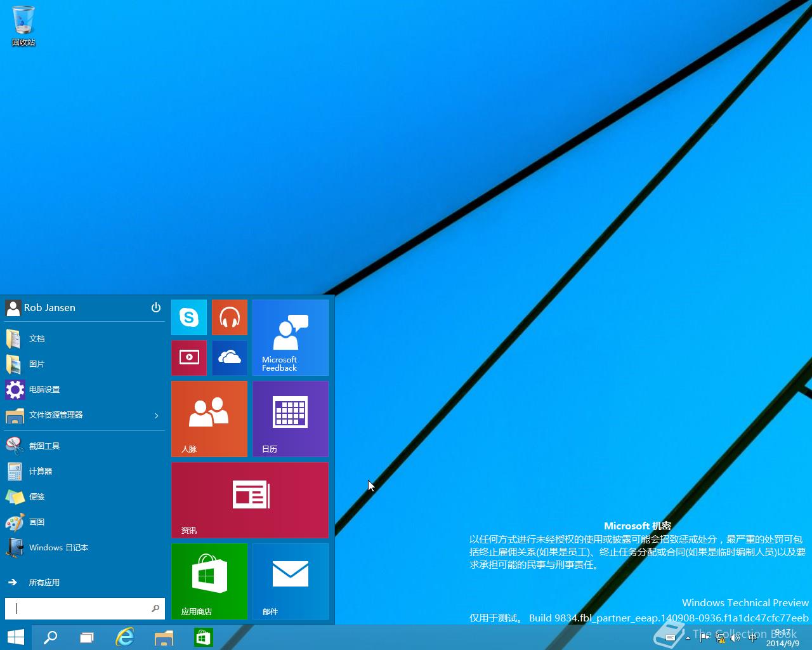The height and width of the screenshot is (650, 812).
Task: Open 电脑设置 PC settings
Action: tap(85, 389)
